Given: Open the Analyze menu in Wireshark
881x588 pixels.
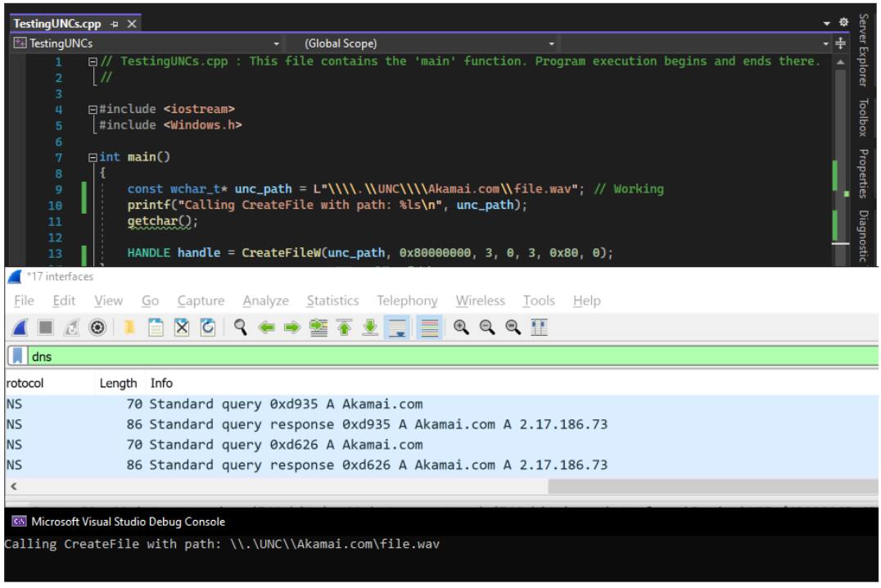Looking at the screenshot, I should coord(265,301).
